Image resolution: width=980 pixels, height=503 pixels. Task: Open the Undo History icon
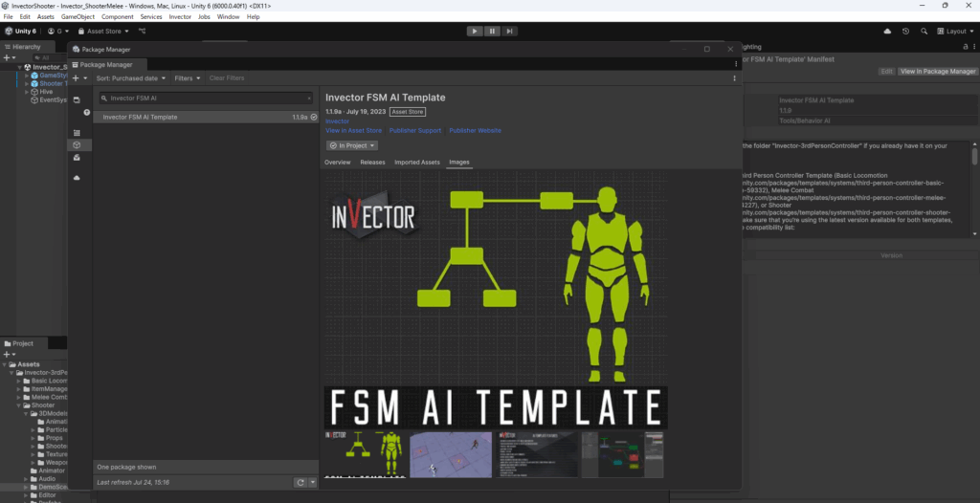pos(905,32)
